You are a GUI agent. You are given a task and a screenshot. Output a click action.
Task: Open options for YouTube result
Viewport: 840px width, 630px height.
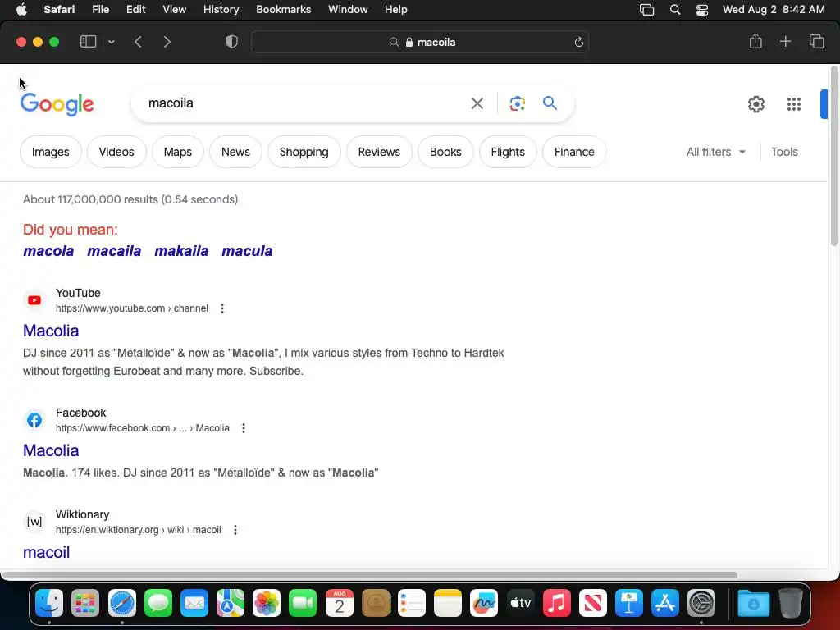[x=221, y=308]
